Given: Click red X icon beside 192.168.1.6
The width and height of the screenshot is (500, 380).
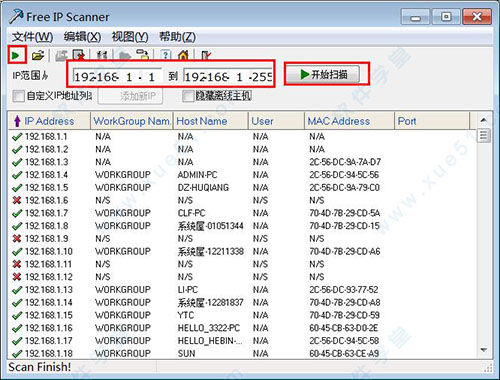Looking at the screenshot, I should (17, 200).
